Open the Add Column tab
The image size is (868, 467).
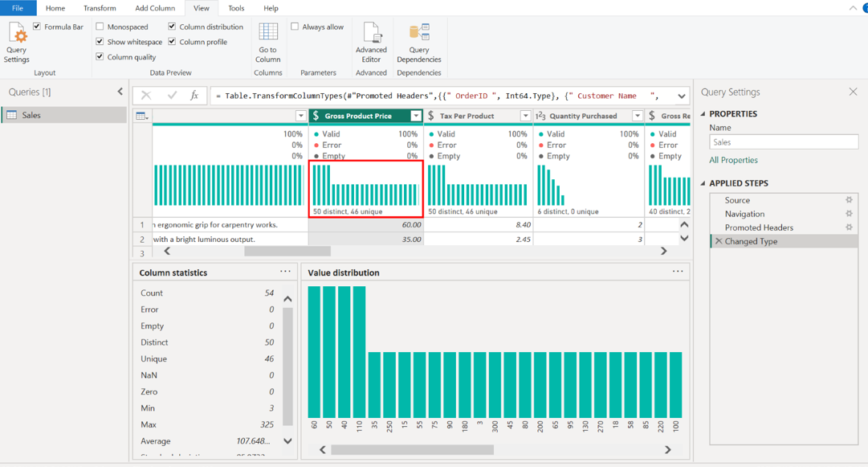pyautogui.click(x=155, y=8)
